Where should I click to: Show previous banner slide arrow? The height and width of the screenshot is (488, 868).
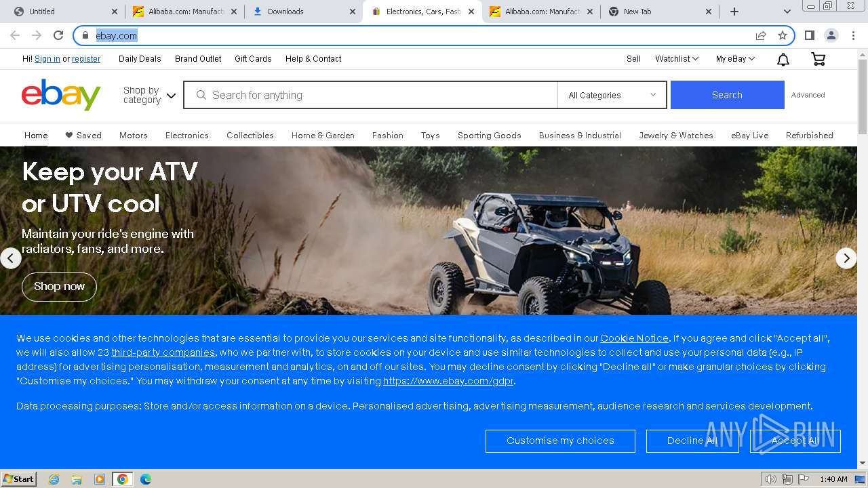(11, 258)
